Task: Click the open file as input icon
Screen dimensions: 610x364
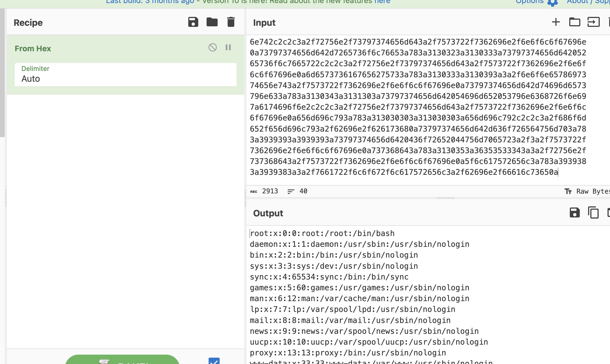Action: (593, 22)
